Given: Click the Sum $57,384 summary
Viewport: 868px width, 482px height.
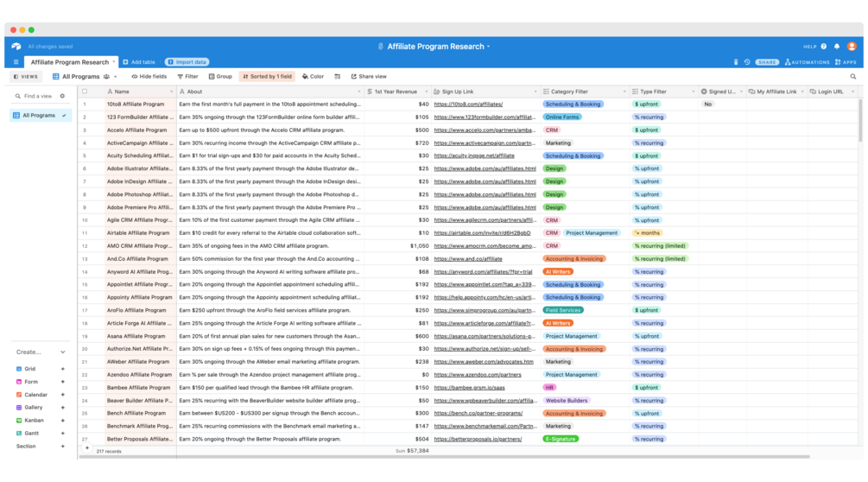Looking at the screenshot, I should [413, 451].
